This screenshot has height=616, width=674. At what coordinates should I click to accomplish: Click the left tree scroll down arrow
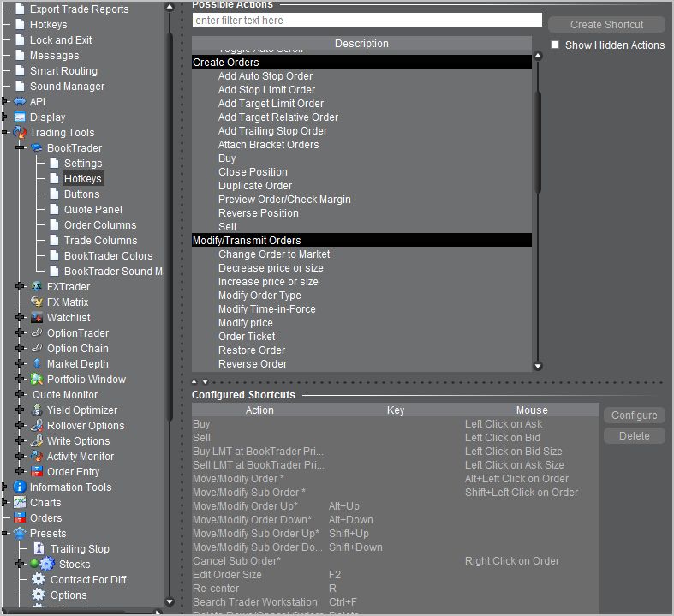170,601
